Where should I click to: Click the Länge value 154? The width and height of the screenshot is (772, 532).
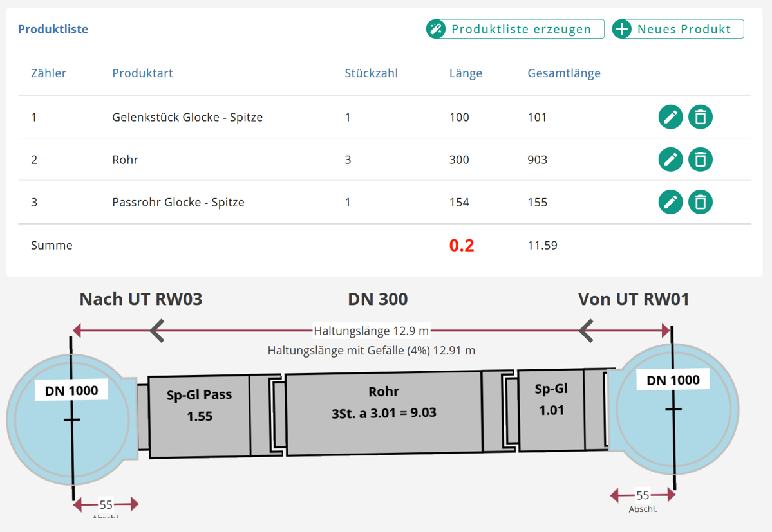click(x=459, y=202)
